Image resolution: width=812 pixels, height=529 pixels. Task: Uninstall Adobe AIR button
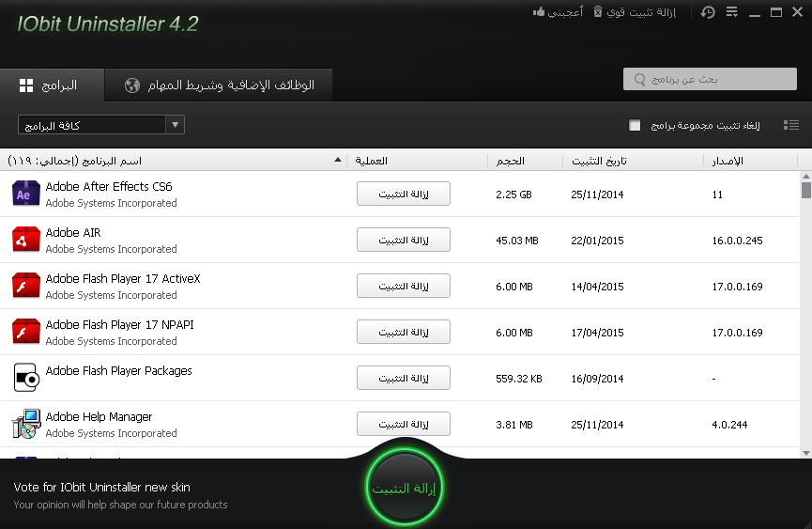point(404,240)
